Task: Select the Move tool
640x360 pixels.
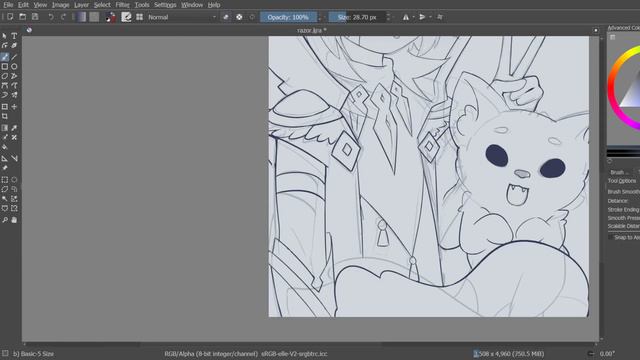Action: [14, 107]
